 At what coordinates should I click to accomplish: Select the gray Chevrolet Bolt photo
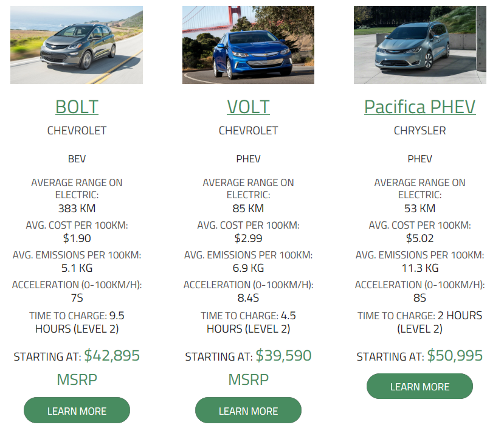coord(77,45)
